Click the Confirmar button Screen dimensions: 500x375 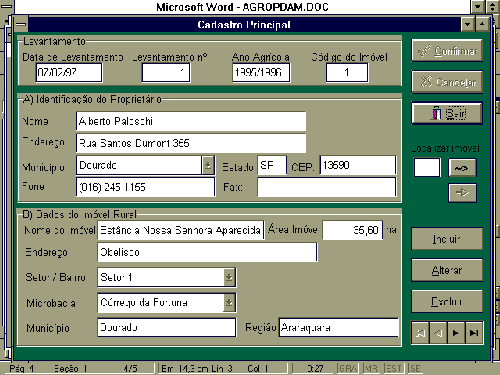pos(447,51)
